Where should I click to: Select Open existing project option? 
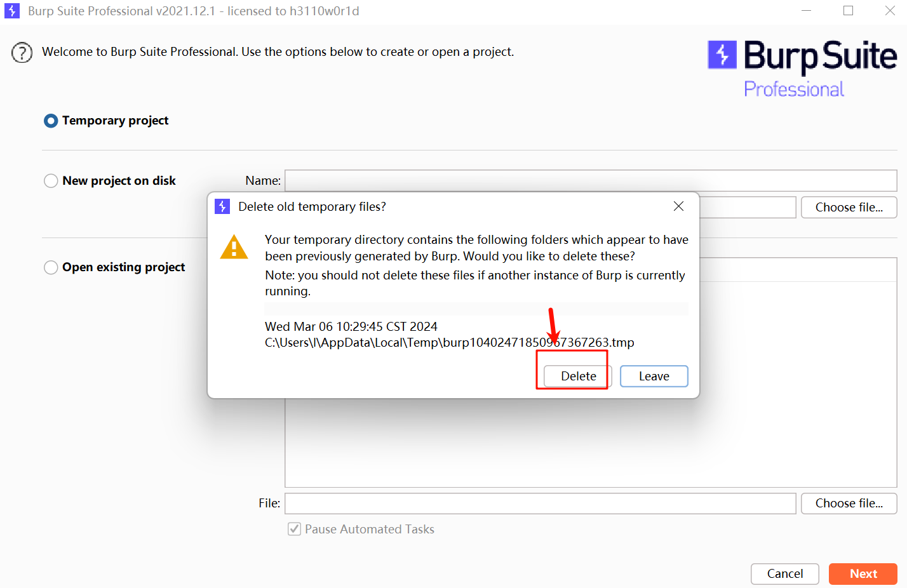click(51, 267)
